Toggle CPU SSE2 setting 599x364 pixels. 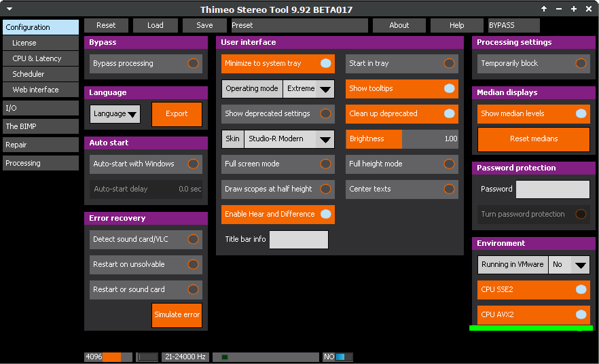(534, 289)
